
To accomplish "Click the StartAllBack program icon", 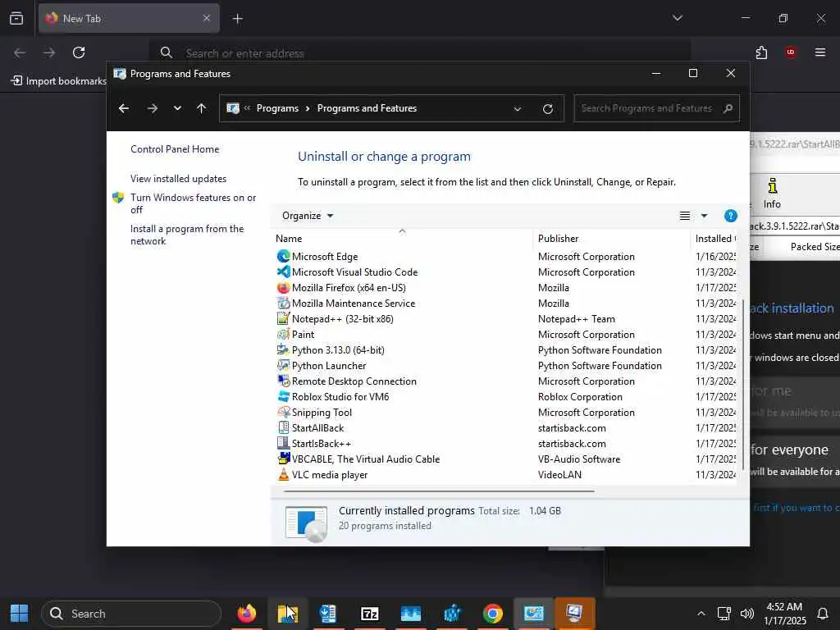I will (x=283, y=427).
